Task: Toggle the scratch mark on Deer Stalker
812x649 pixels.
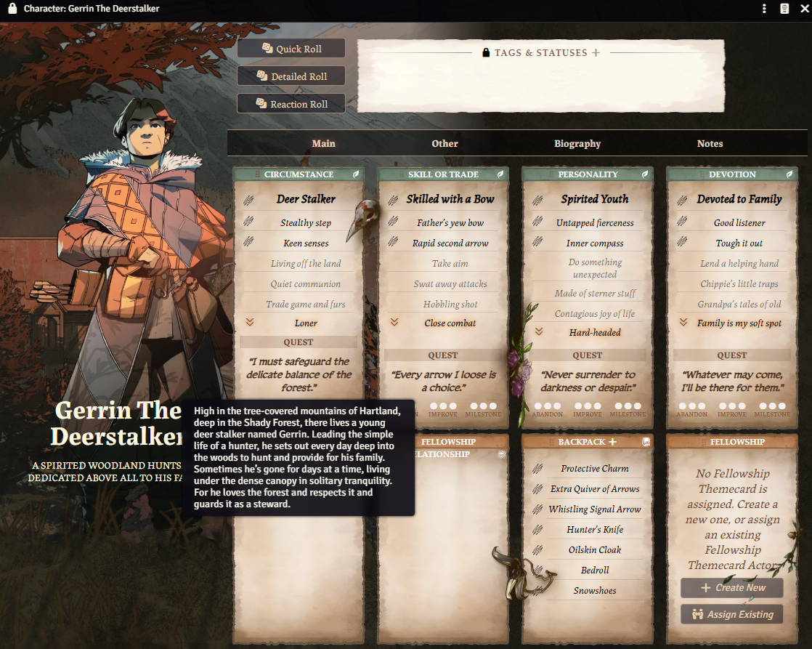Action: (248, 200)
